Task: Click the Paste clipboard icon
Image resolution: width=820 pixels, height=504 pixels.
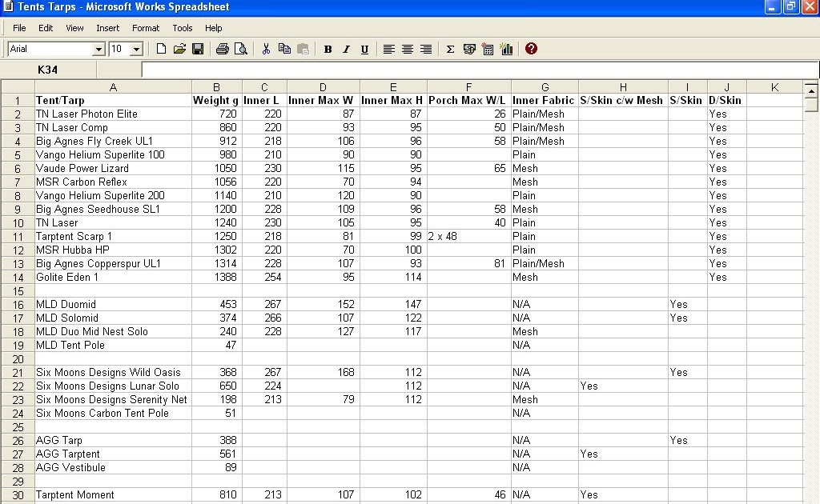Action: (x=303, y=49)
